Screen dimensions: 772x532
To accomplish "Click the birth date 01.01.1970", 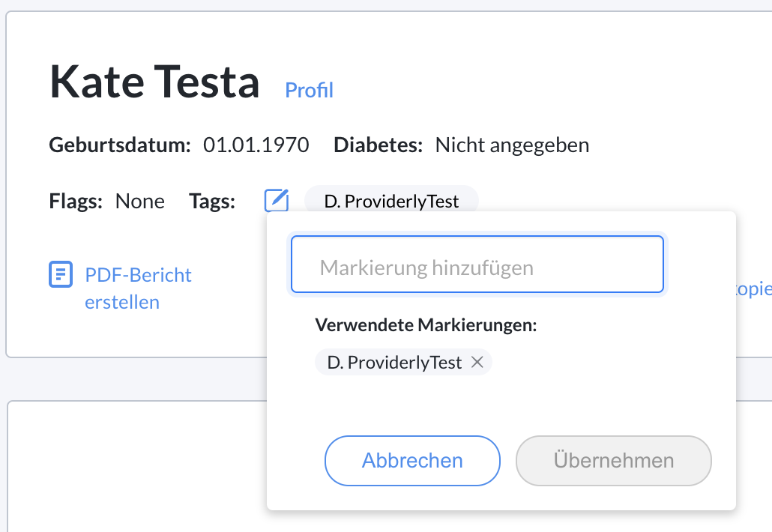I will tap(256, 145).
